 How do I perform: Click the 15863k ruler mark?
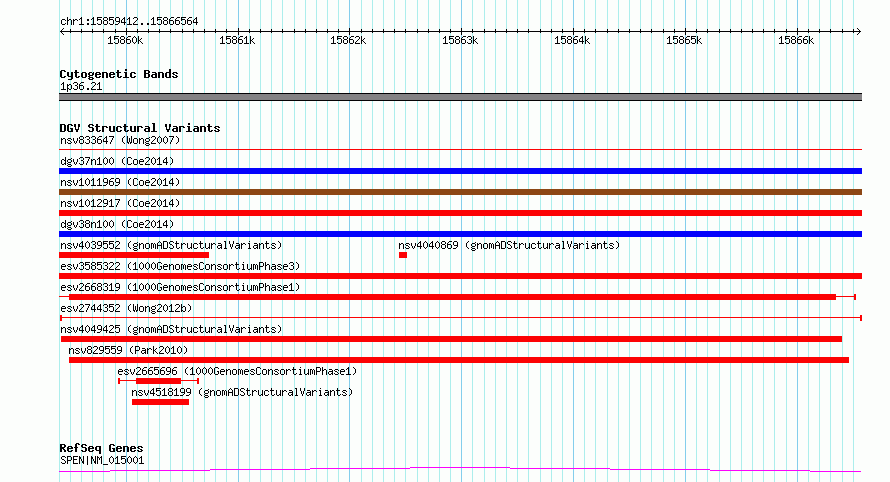(x=460, y=40)
